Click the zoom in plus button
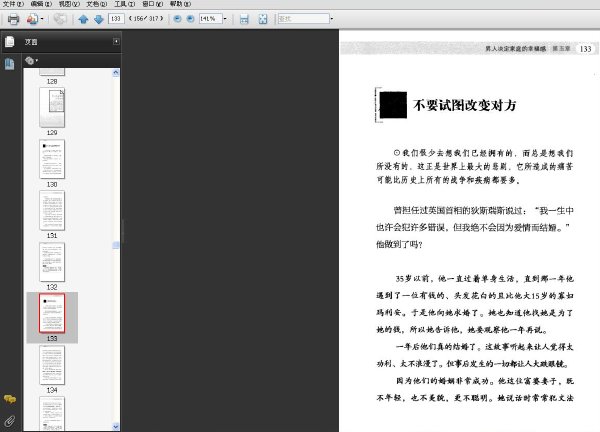The width and height of the screenshot is (600, 432). click(x=190, y=18)
